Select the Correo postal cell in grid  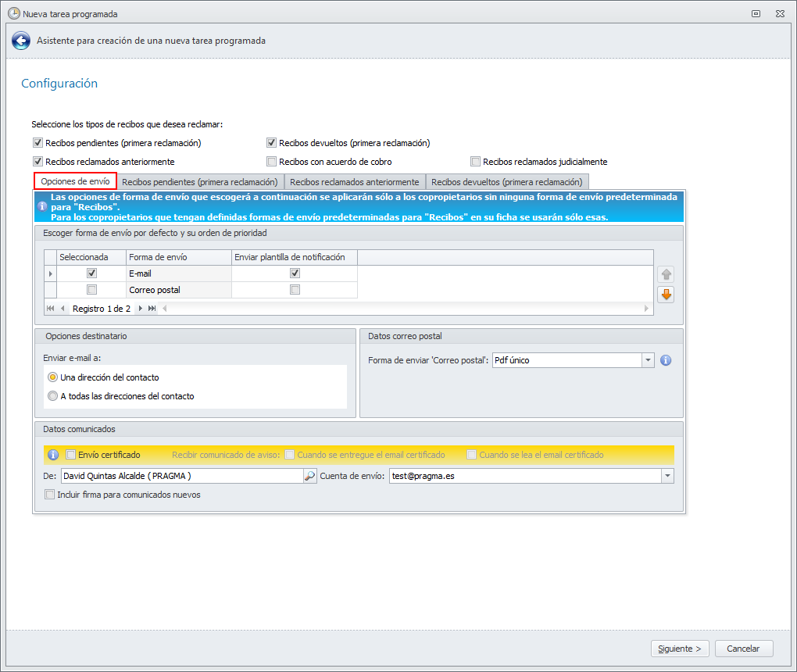click(x=178, y=290)
